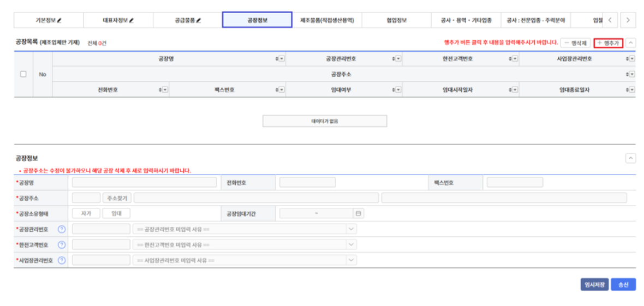Sort by the 팩스번호 column sort icon
This screenshot has width=644, height=306.
coord(277,89)
